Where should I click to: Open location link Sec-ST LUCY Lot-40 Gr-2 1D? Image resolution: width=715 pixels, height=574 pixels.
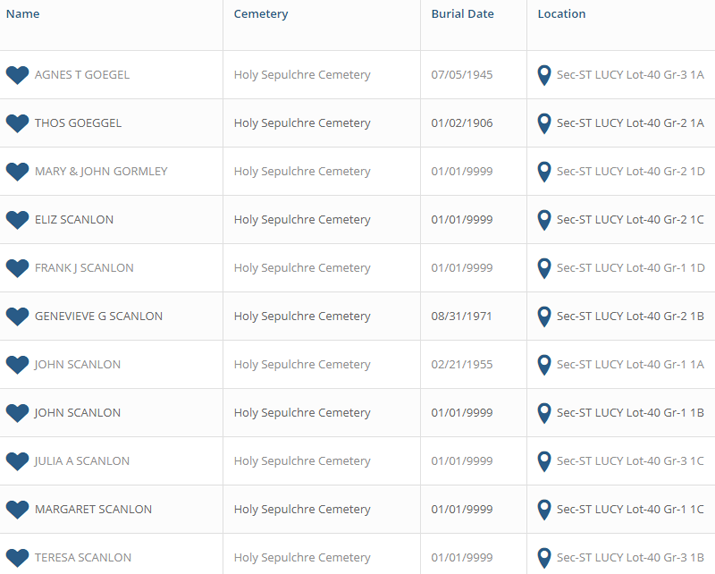pyautogui.click(x=631, y=171)
